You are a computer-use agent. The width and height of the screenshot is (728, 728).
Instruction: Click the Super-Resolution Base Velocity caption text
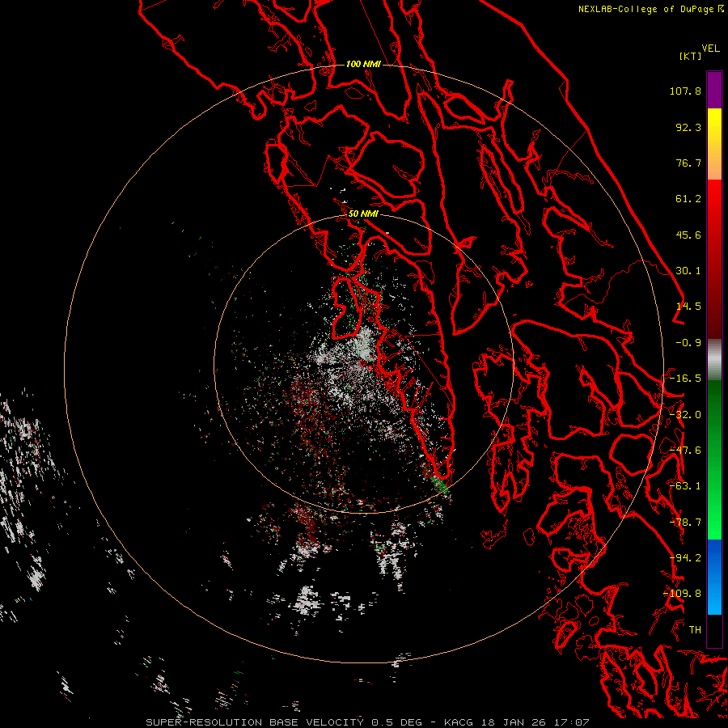point(368,722)
